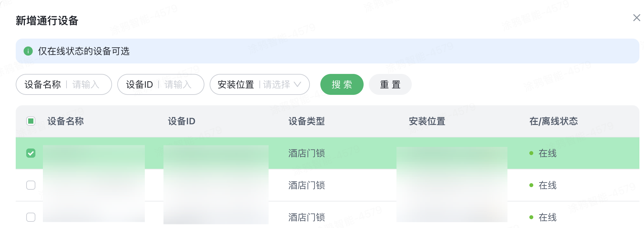Click the 在/离线状态 column header

click(554, 121)
